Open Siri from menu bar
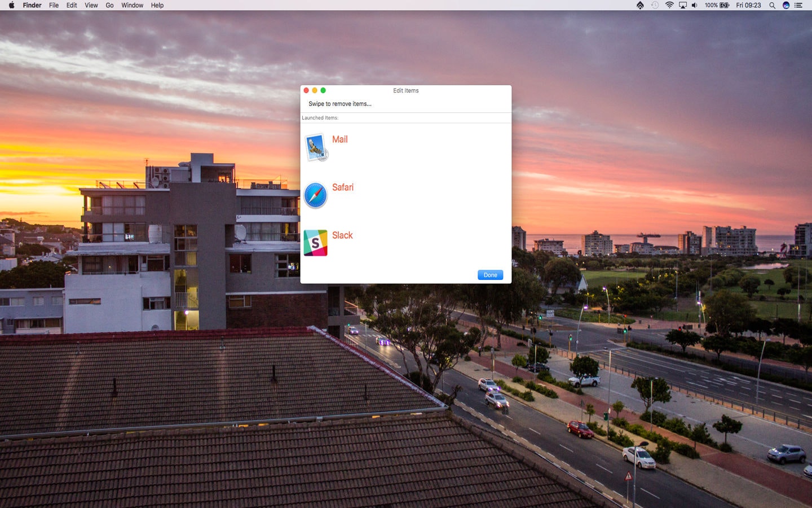The width and height of the screenshot is (812, 508). [x=785, y=5]
